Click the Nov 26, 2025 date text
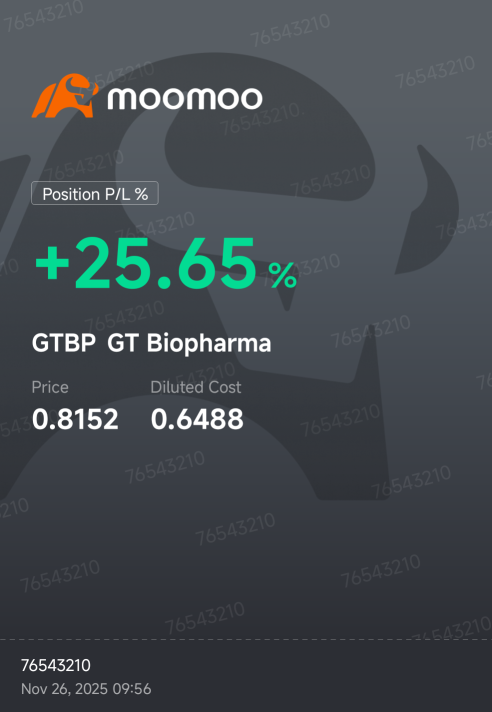 coord(64,689)
